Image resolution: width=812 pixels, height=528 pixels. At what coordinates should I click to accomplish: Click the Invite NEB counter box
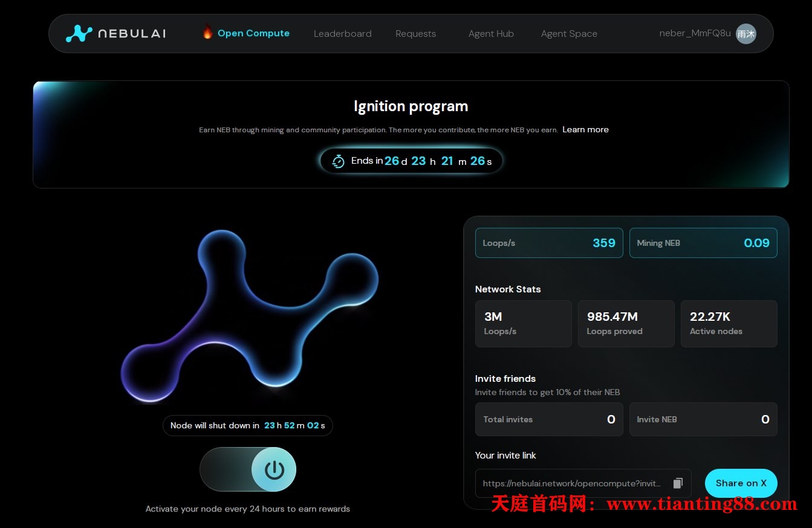703,419
